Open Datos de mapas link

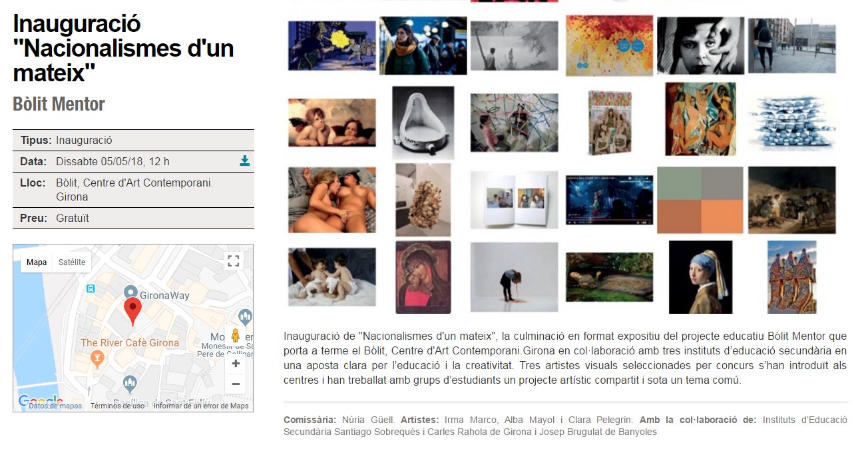click(x=55, y=406)
